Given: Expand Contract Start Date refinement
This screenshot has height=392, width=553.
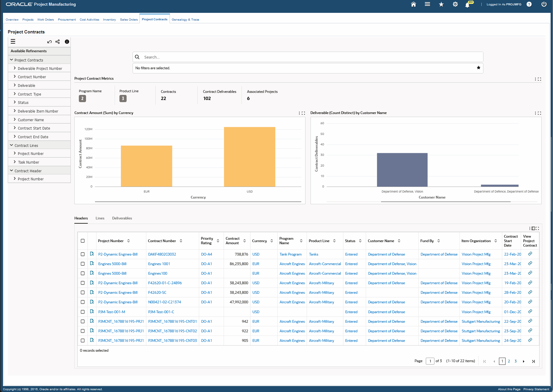Looking at the screenshot, I should coord(15,128).
